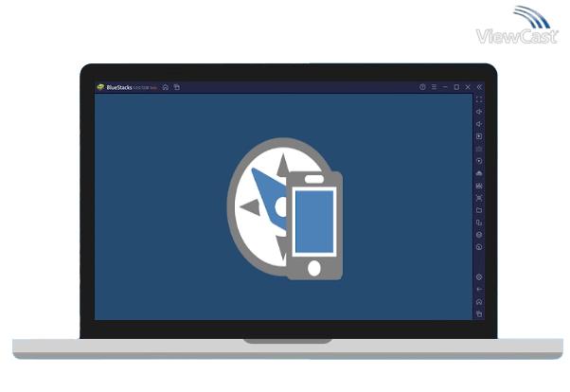The height and width of the screenshot is (392, 570).
Task: Collapse the sidebar with double chevron
Action: (x=479, y=87)
